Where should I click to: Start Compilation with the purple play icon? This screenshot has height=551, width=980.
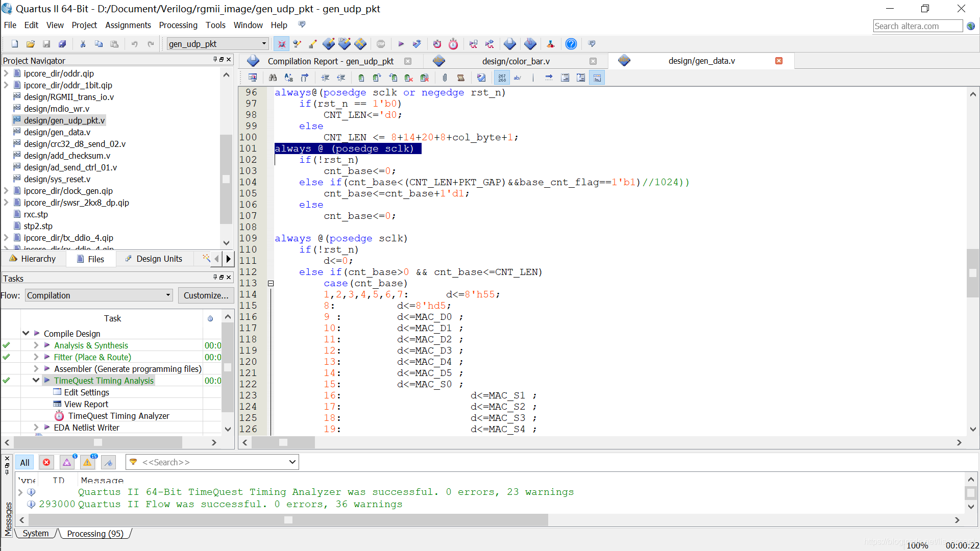(x=401, y=44)
